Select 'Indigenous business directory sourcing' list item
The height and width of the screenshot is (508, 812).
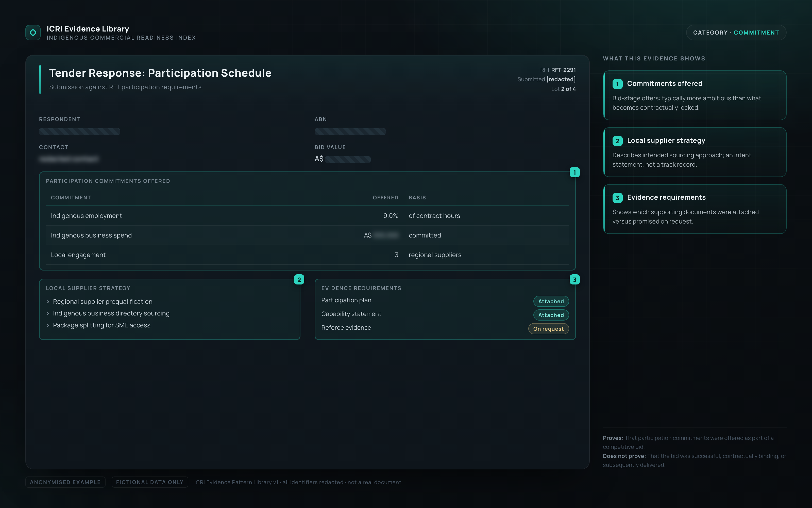(x=111, y=313)
